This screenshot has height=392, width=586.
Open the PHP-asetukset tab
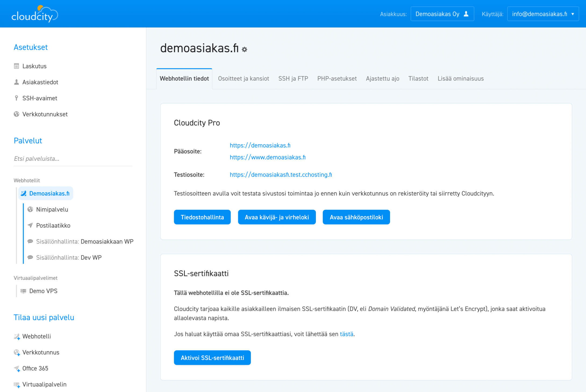coord(337,79)
